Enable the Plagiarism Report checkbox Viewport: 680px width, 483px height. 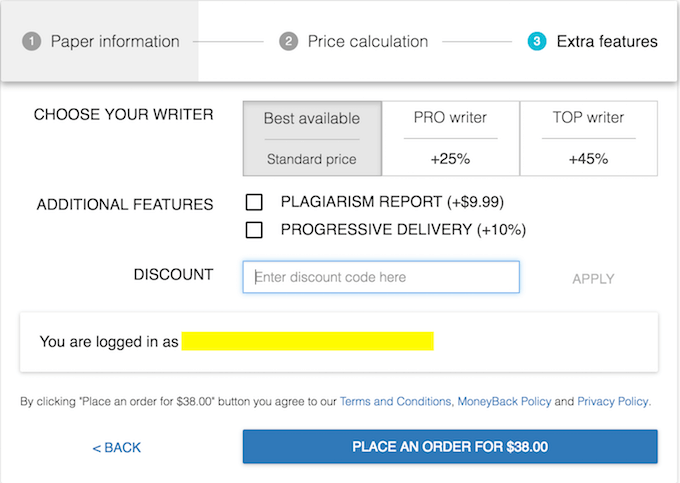254,202
